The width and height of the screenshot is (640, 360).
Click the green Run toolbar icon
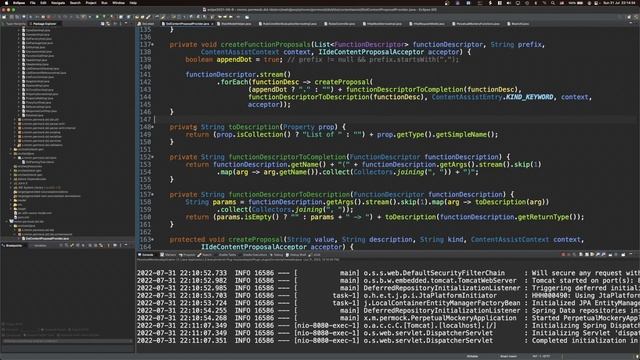pyautogui.click(x=97, y=17)
